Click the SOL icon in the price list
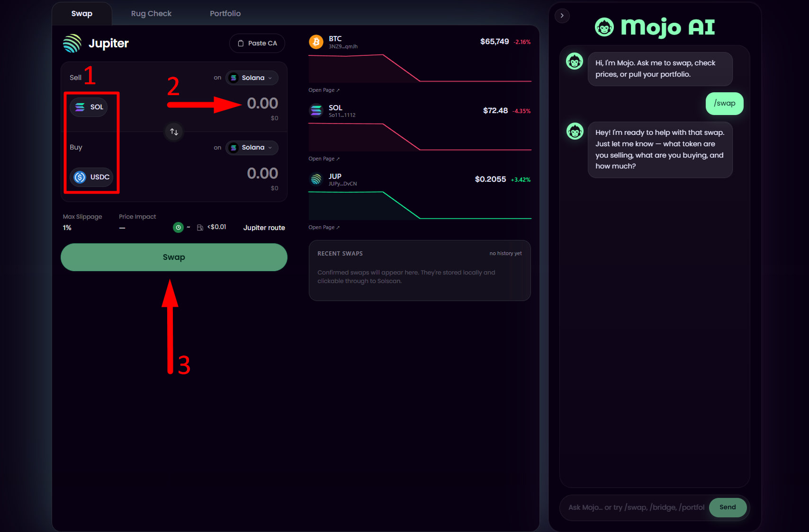809x532 pixels. point(316,111)
